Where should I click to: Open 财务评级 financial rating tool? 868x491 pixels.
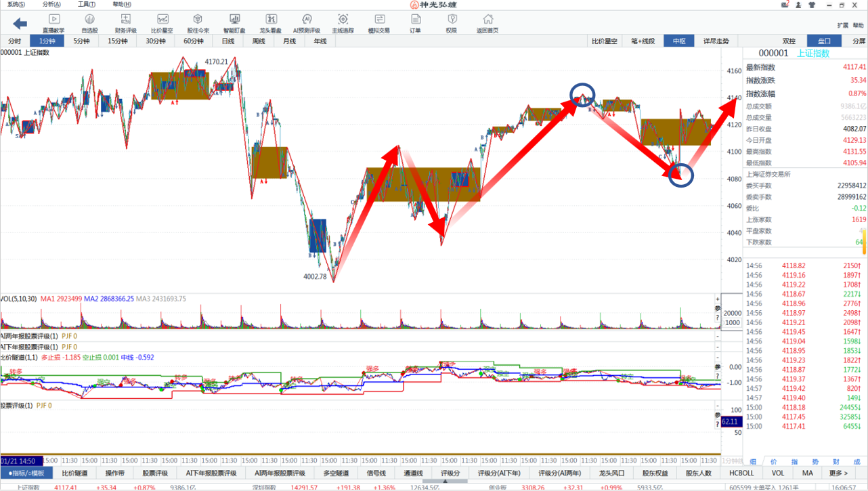(125, 22)
